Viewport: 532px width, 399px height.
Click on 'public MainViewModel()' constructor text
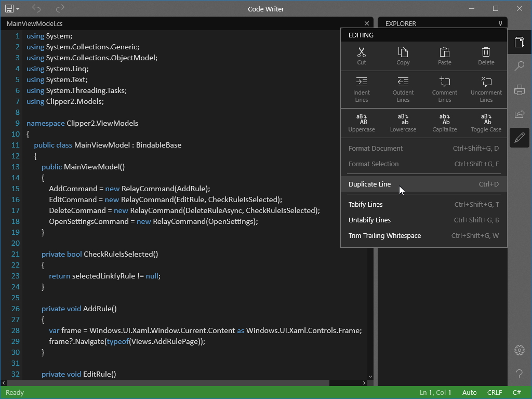pos(83,167)
